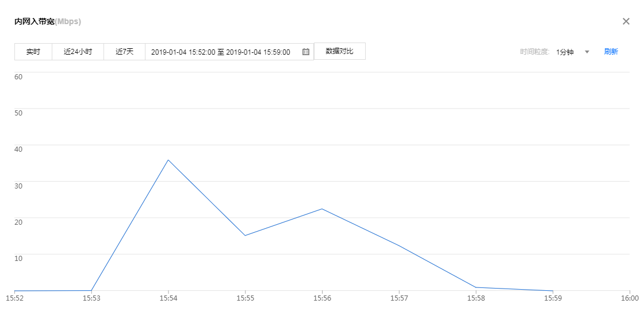Select the line data point at 15:55
This screenshot has width=644, height=315.
tap(245, 236)
